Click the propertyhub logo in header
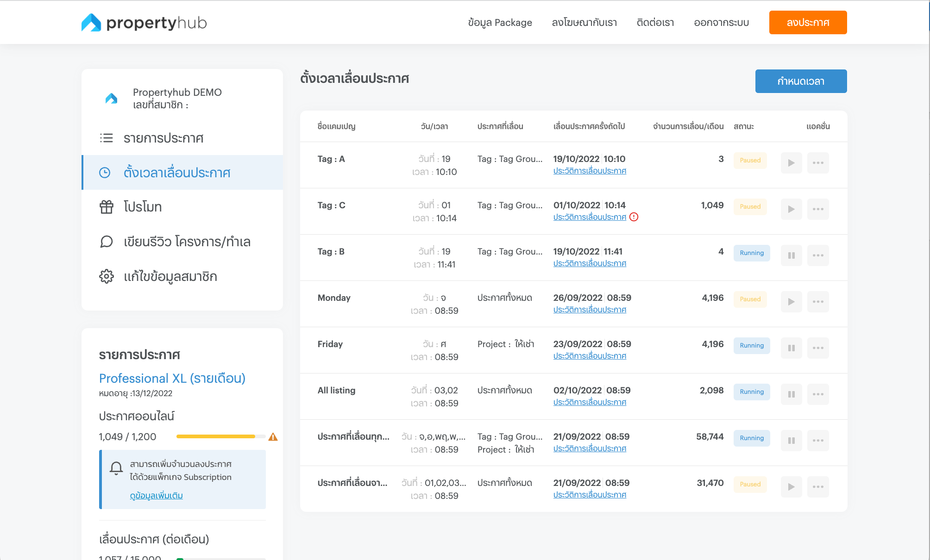This screenshot has width=930, height=560. 144,22
